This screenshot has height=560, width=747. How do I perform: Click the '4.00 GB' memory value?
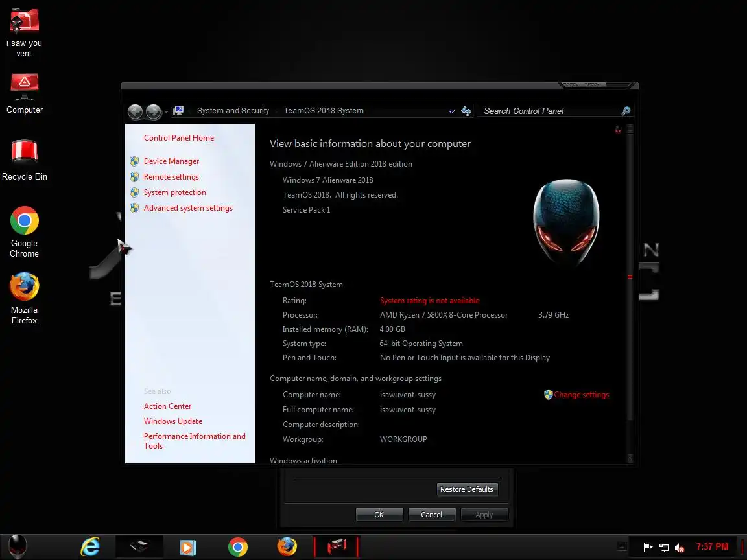tap(392, 329)
